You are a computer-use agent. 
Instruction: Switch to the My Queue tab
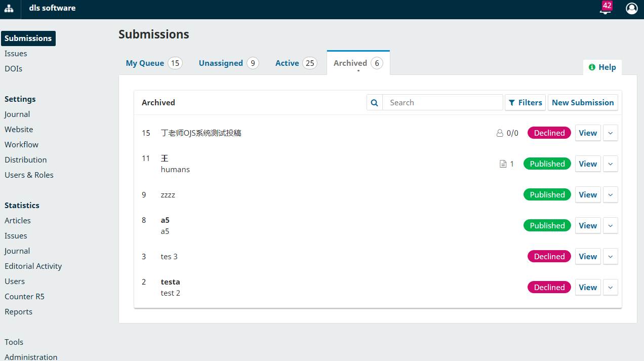(145, 63)
